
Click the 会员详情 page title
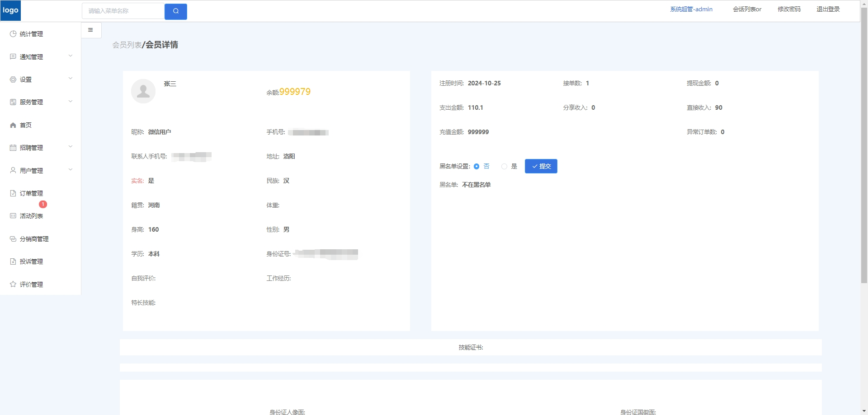(x=162, y=45)
